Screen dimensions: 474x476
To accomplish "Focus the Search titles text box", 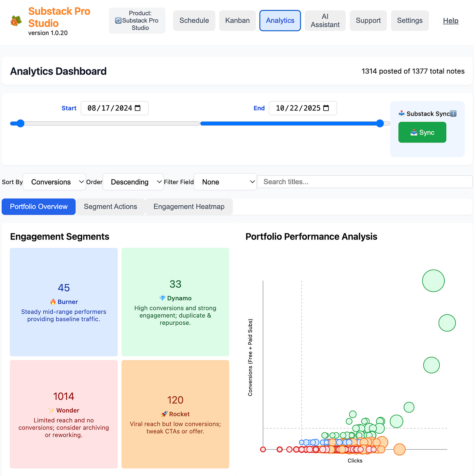I will tap(365, 182).
